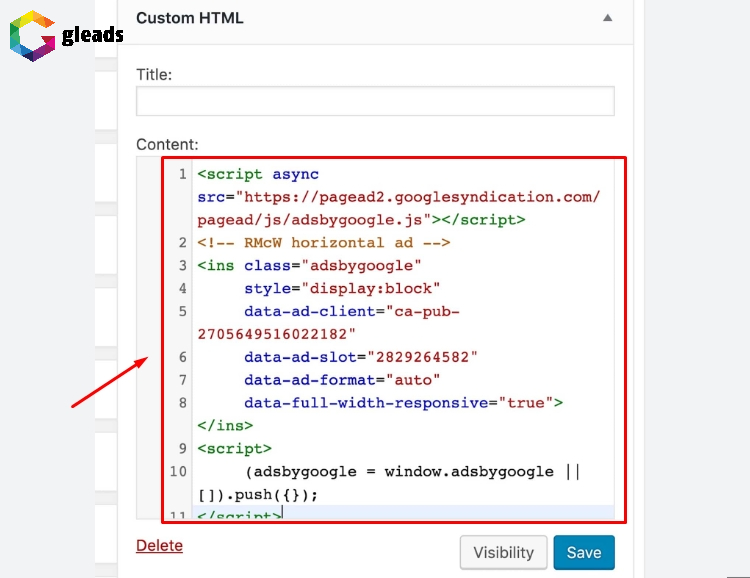750x578 pixels.
Task: Click the RMcW horizontal ad comment line
Action: pos(323,243)
